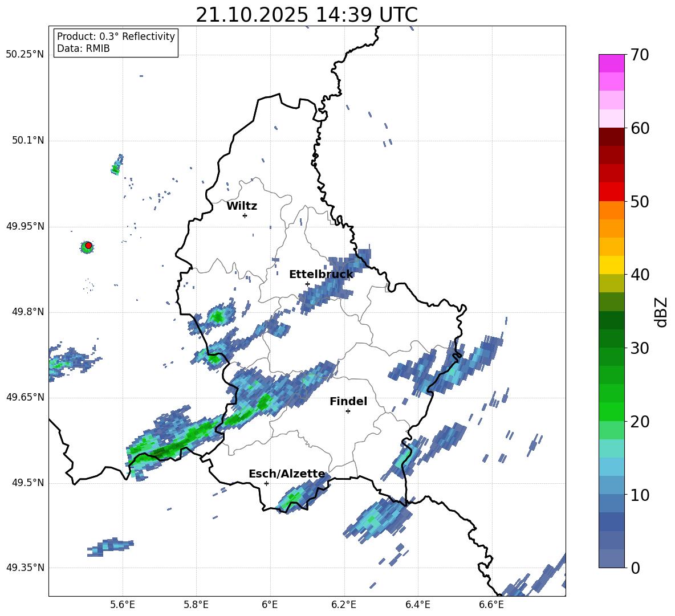The image size is (675, 616).
Task: Click the rain echo south of Esch/Alzette
Action: pyautogui.click(x=303, y=494)
